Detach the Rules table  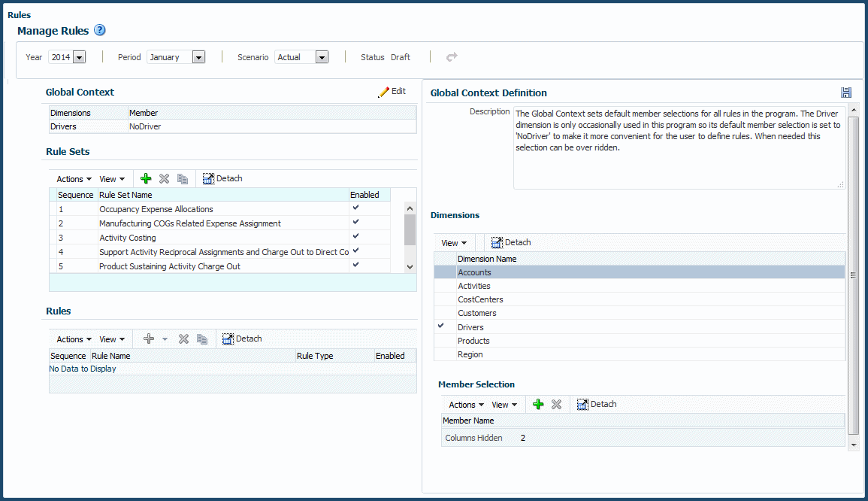pos(242,339)
